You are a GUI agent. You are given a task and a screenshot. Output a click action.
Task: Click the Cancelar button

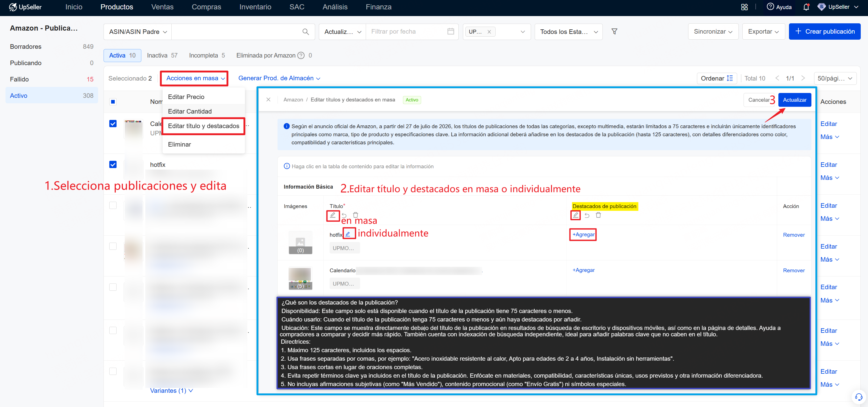[x=758, y=100]
